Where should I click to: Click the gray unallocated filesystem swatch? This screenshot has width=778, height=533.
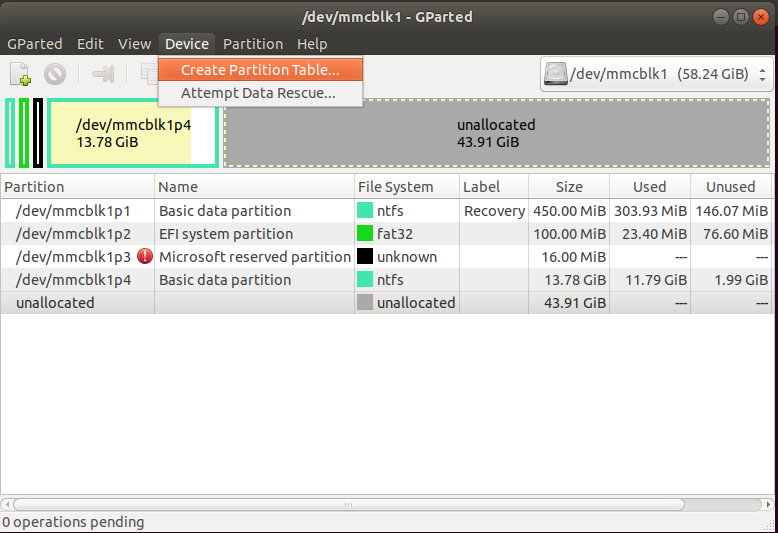coord(365,302)
